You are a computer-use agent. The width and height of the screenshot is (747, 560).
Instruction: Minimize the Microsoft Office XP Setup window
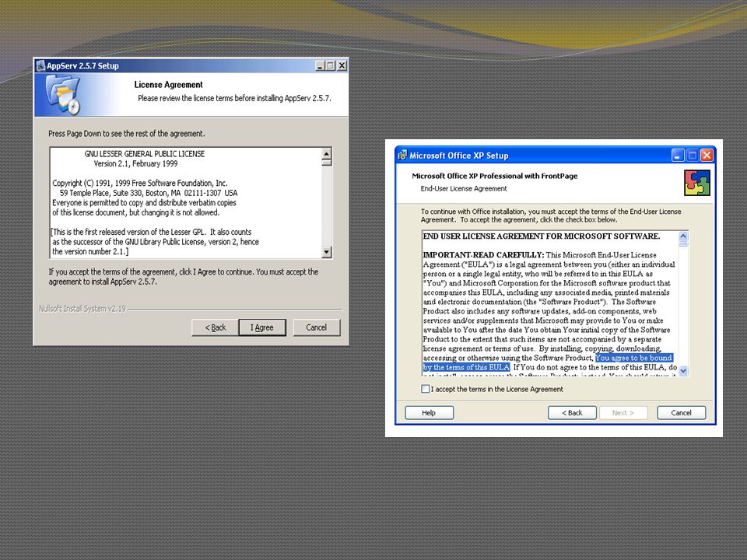tap(678, 156)
